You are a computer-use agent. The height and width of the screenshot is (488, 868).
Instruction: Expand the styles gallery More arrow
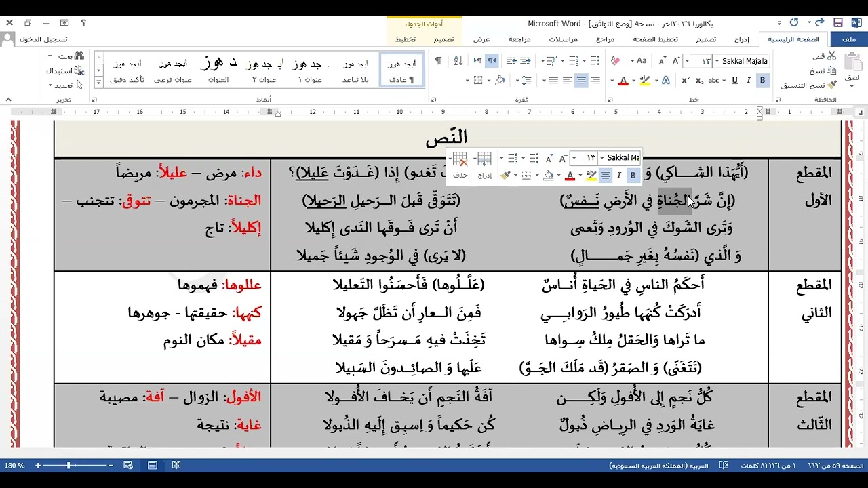point(99,81)
